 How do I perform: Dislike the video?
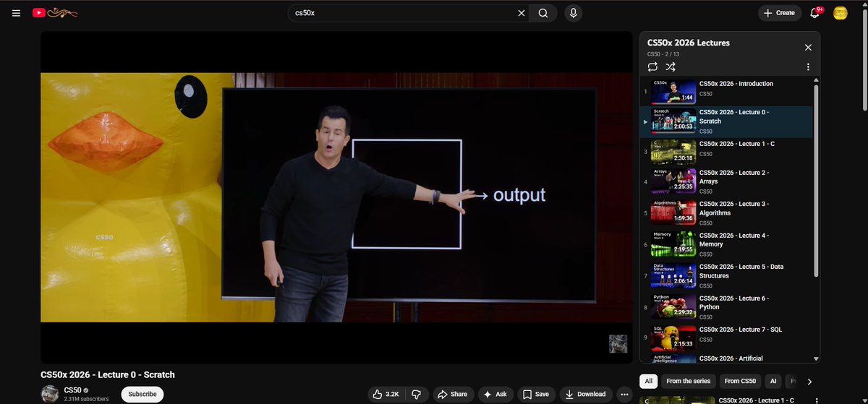416,394
